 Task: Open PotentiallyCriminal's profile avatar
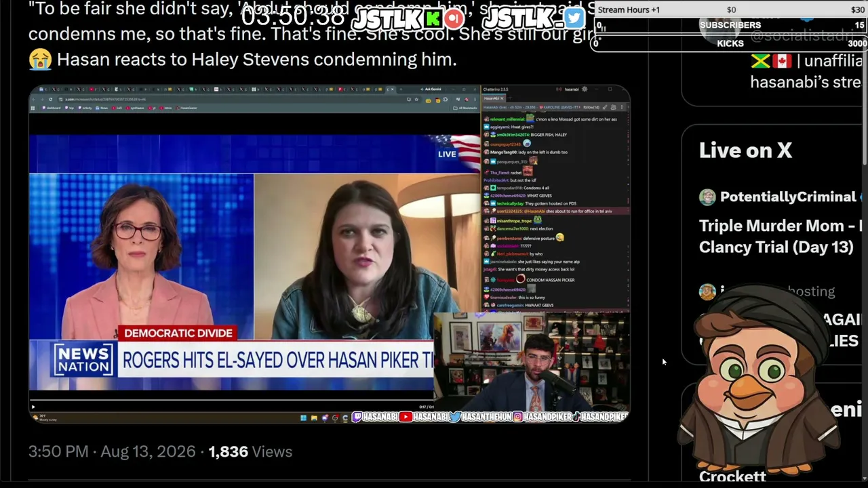(707, 197)
